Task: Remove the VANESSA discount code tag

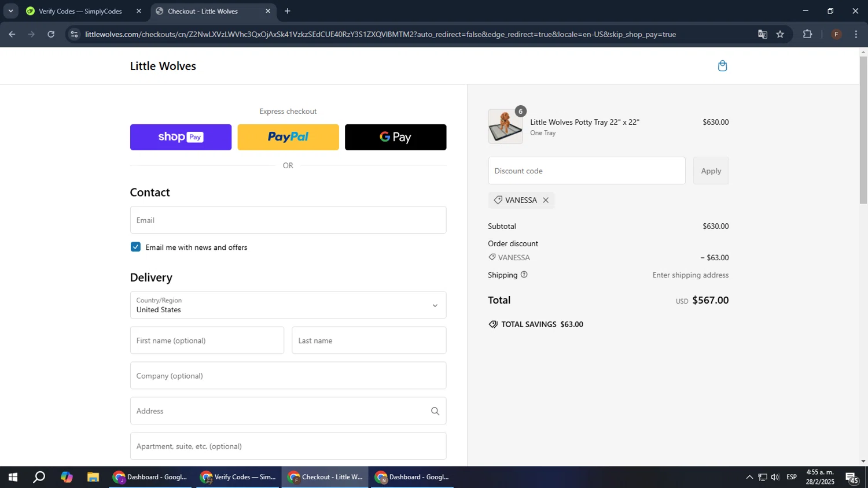Action: tap(546, 200)
